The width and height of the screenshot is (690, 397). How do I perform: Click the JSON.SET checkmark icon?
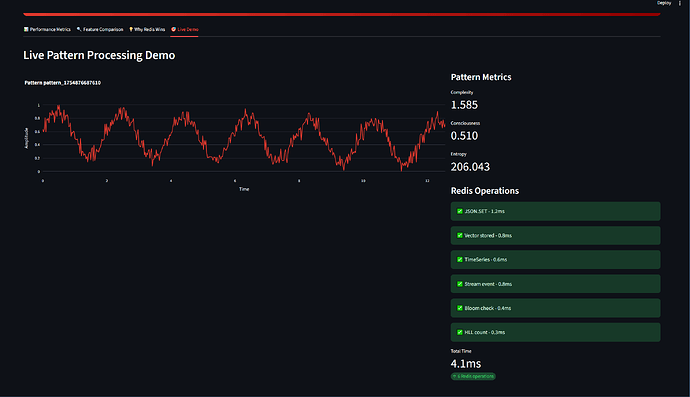(x=460, y=211)
